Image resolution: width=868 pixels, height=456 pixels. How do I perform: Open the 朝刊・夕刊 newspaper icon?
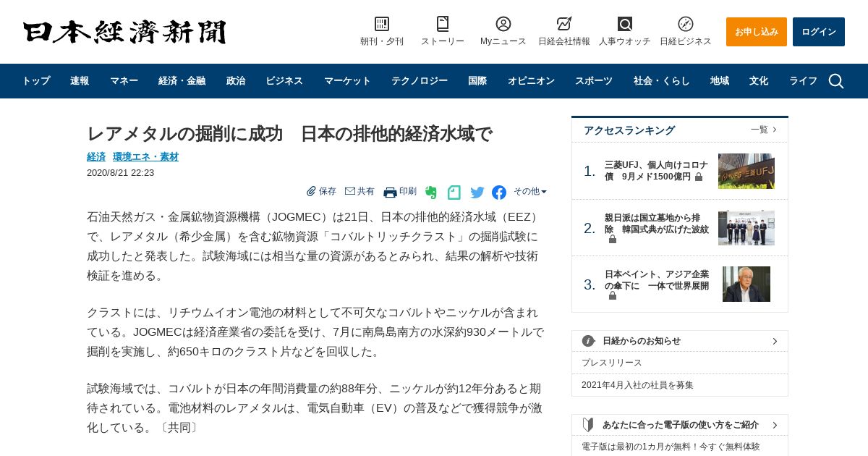pos(382,24)
